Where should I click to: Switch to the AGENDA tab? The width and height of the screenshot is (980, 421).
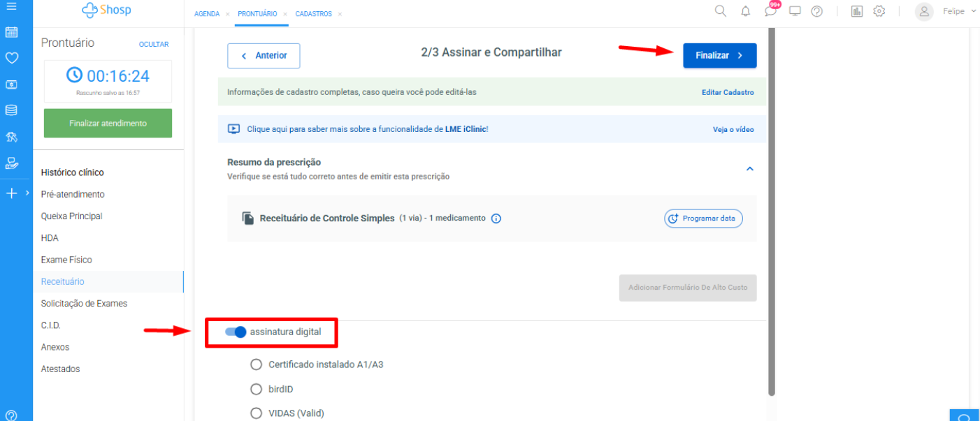pos(206,14)
